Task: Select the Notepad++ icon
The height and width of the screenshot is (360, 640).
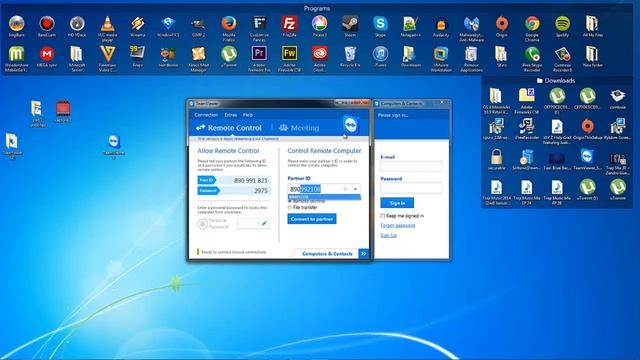Action: [411, 27]
